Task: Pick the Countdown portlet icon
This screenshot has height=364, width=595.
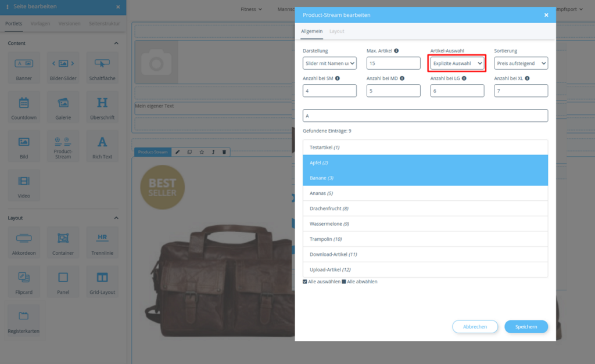Action: (x=24, y=103)
